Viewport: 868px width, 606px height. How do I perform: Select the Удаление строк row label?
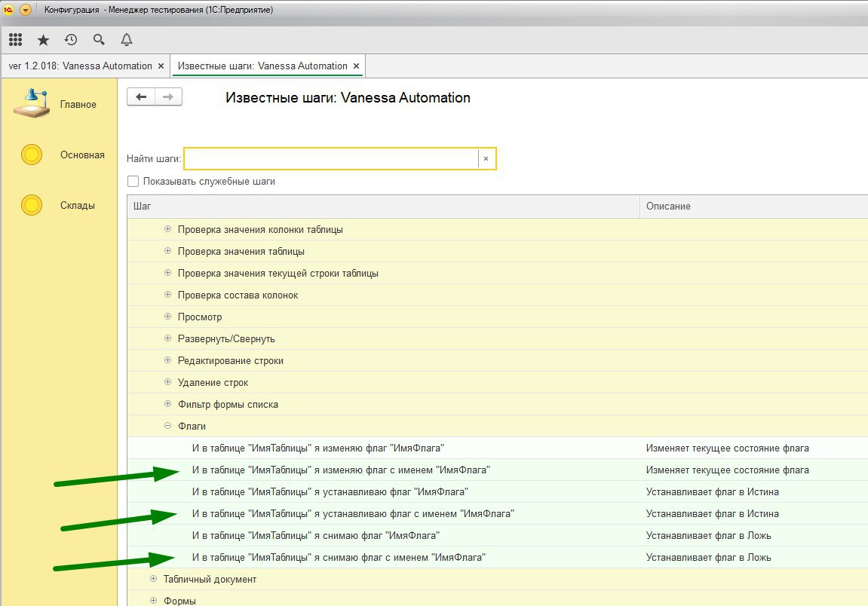[x=213, y=382]
